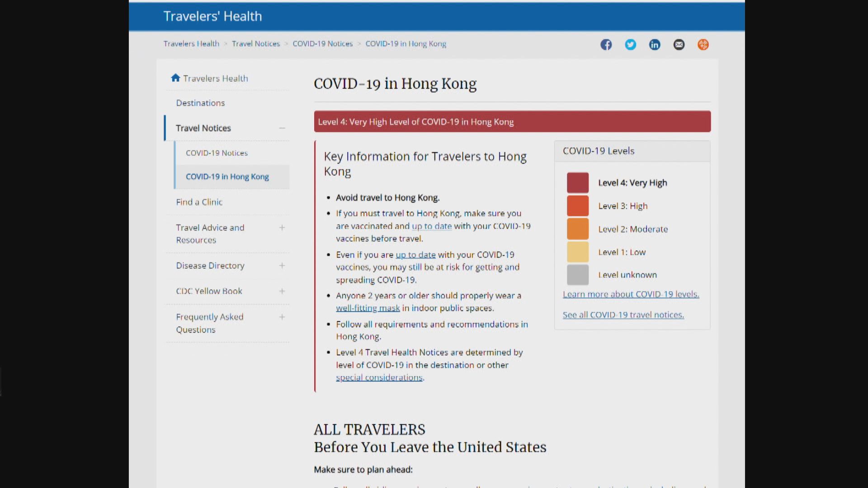Click the Level 1 Low color swatch

(578, 252)
